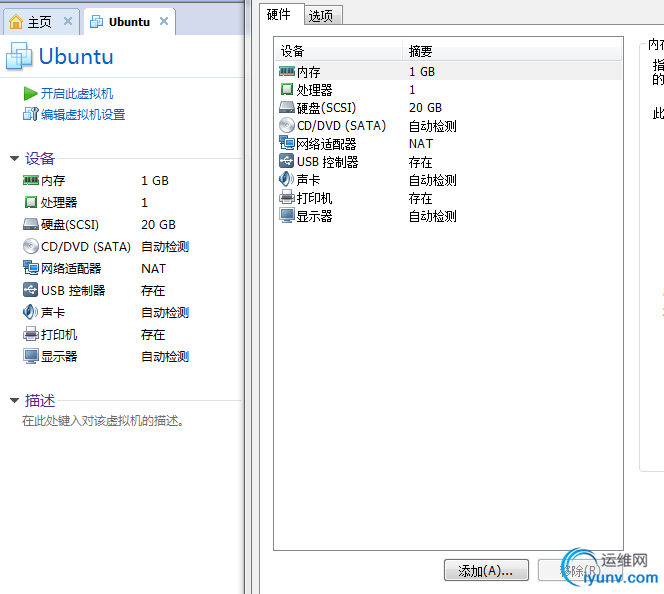This screenshot has width=664, height=594.
Task: Select CD/DVD (SATA) label in hardware dialog
Action: point(341,126)
